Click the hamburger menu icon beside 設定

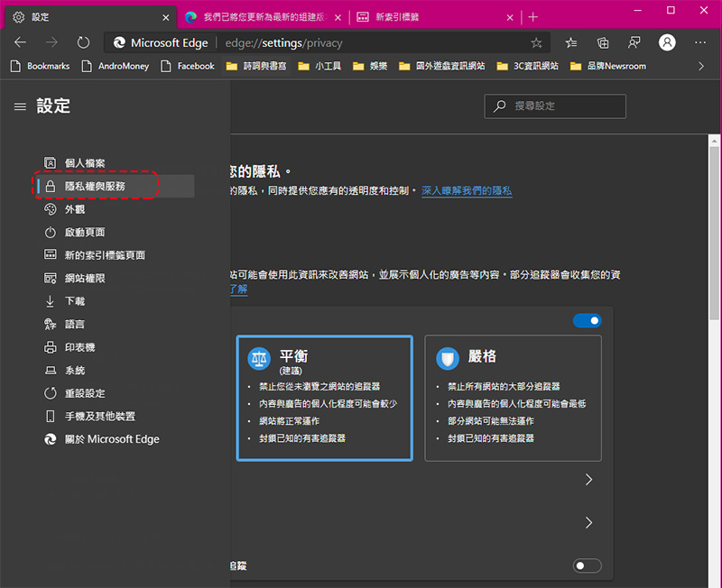[20, 106]
